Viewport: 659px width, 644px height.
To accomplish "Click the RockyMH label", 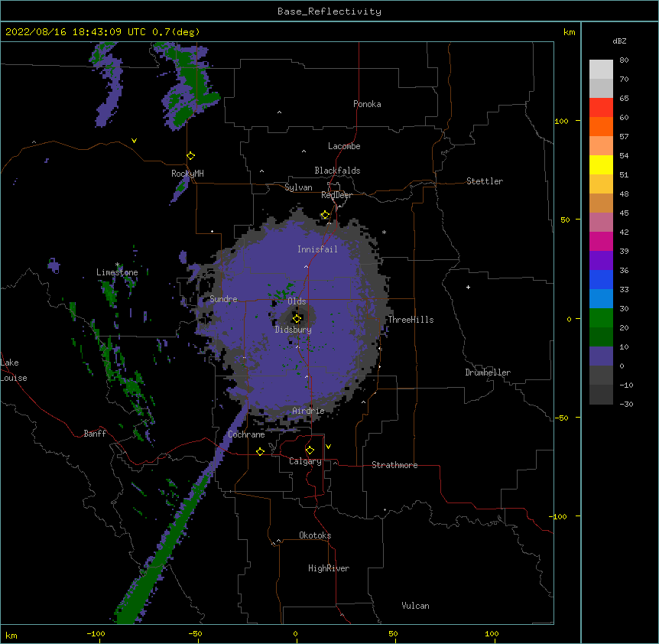I will (x=187, y=174).
